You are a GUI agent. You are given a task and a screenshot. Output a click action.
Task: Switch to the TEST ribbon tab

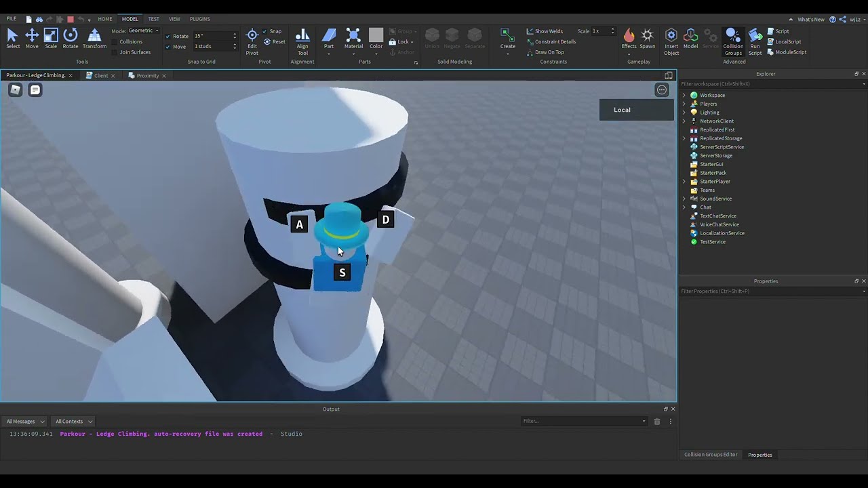click(153, 19)
